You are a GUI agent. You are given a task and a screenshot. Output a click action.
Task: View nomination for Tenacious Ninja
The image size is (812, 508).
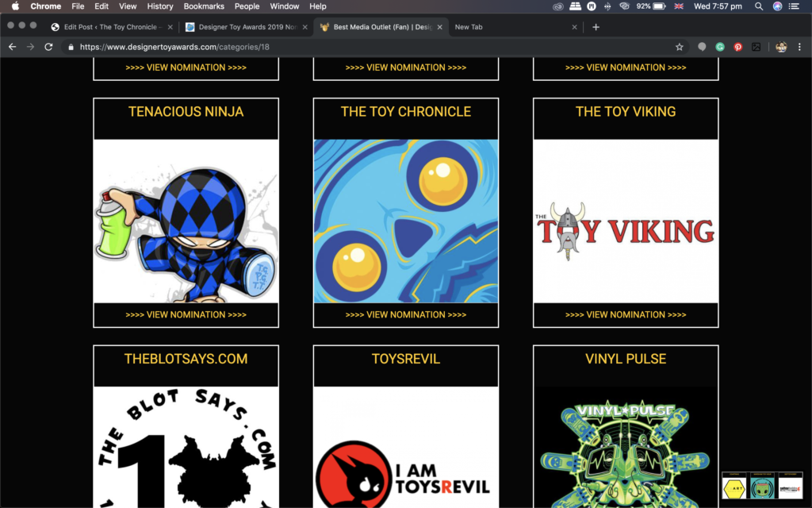point(186,314)
